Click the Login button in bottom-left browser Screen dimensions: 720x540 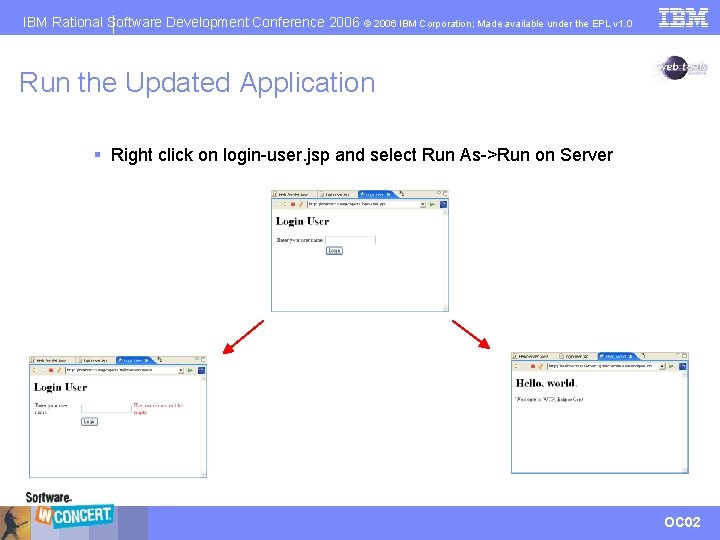(89, 422)
